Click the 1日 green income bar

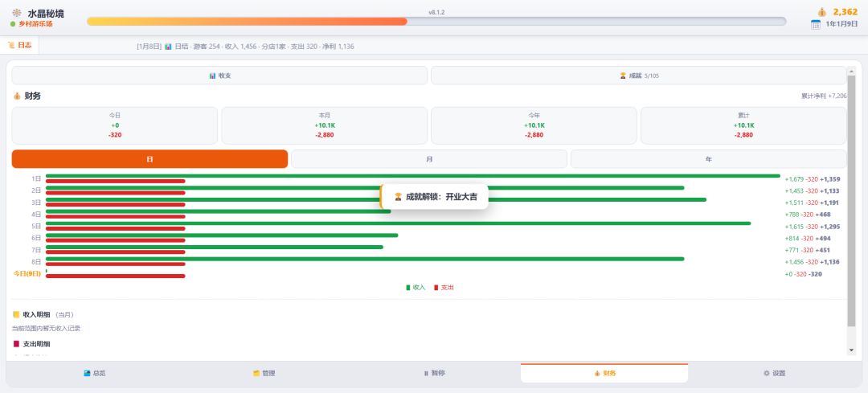click(x=413, y=176)
